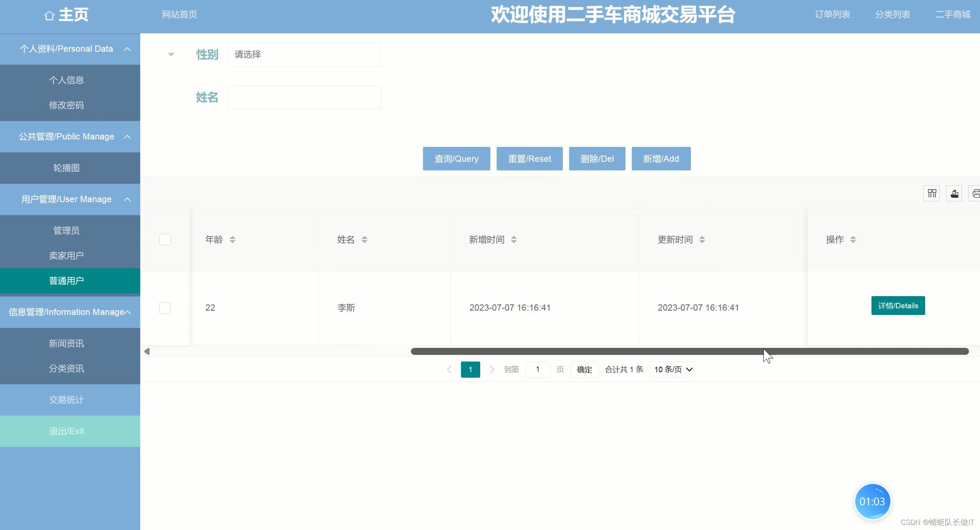The image size is (980, 530).
Task: Open 详情/Details for the user row
Action: tap(898, 306)
